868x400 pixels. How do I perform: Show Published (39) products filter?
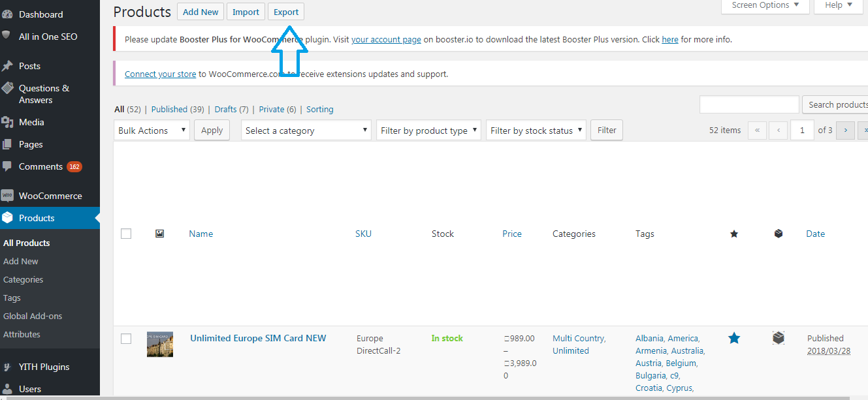pos(178,109)
